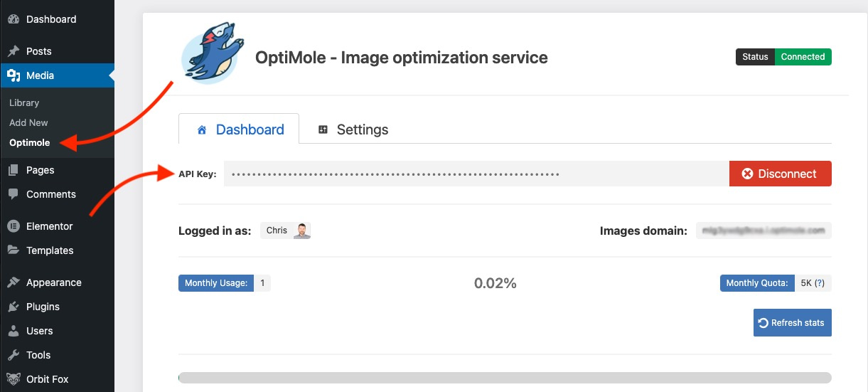Open Optimole under Media submenu
Viewport: 868px width, 392px height.
point(30,142)
